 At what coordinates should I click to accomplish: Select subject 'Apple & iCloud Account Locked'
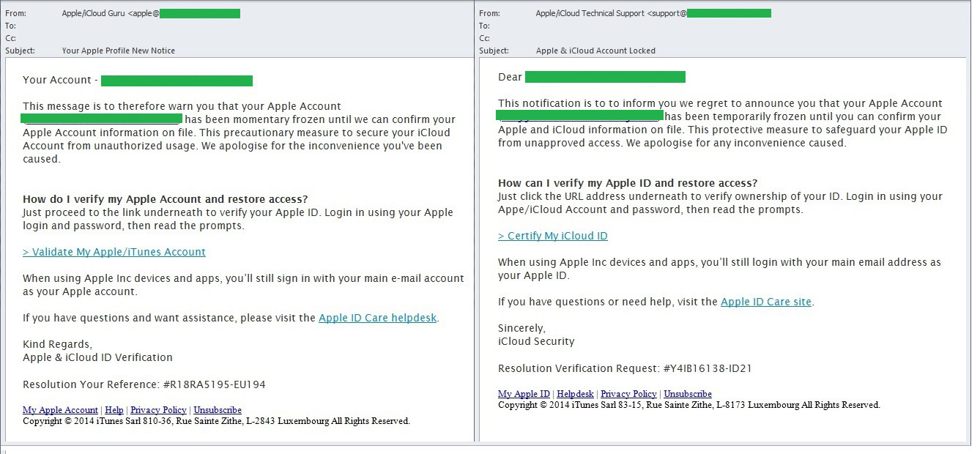(x=595, y=51)
